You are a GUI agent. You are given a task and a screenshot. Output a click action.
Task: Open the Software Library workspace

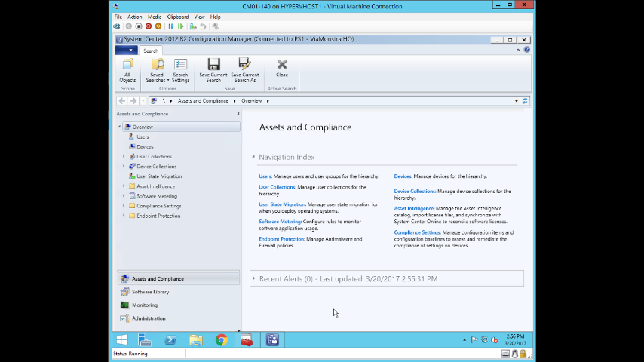(x=150, y=292)
